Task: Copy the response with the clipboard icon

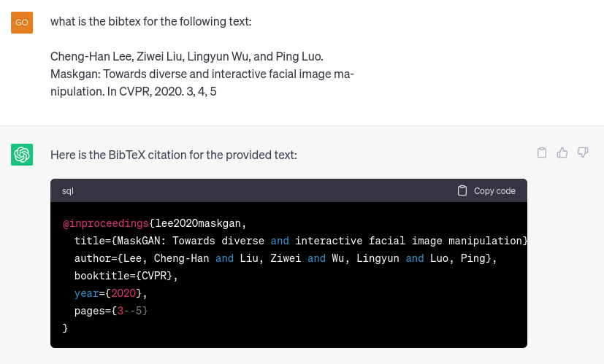Action: (x=542, y=152)
